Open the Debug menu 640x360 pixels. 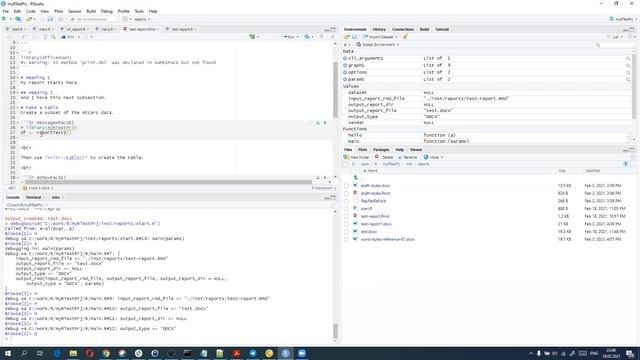click(107, 11)
